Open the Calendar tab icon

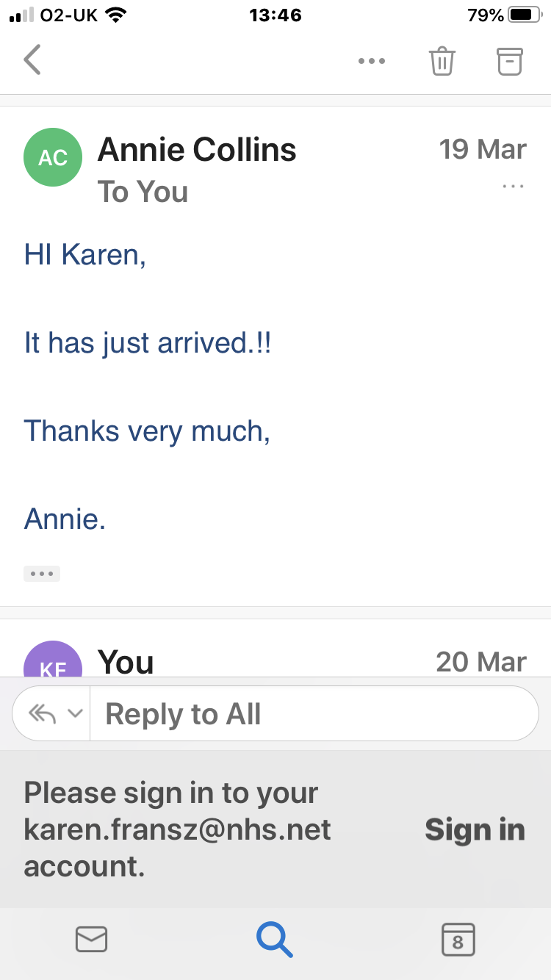coord(458,939)
